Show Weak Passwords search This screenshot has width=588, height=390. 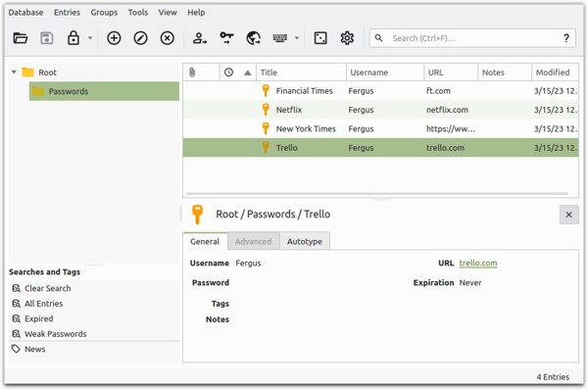point(56,334)
